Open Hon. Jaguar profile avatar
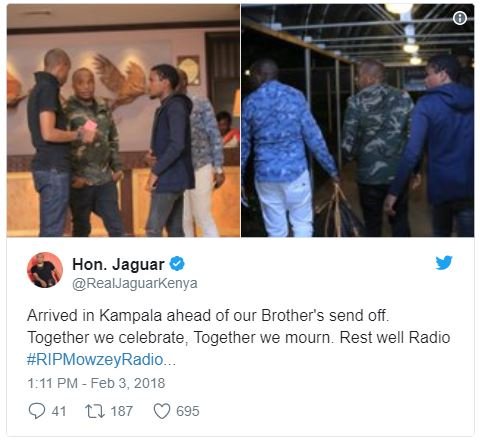This screenshot has height=444, width=480. 45,270
